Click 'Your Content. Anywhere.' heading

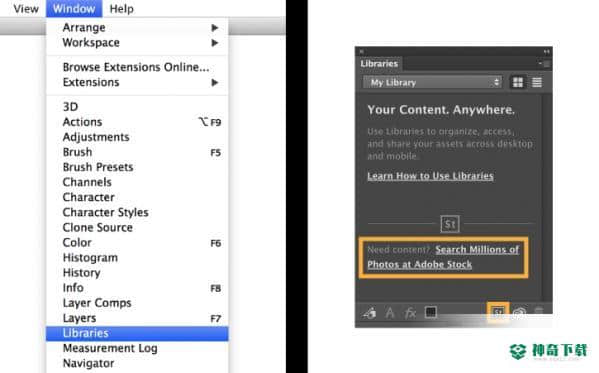pyautogui.click(x=441, y=110)
